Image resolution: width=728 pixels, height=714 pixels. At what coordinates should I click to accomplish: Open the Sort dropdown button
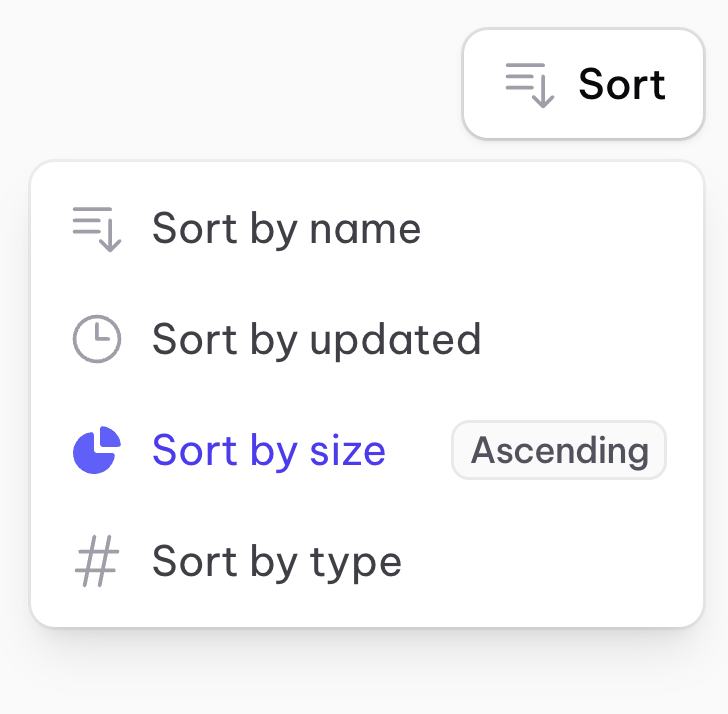(x=583, y=84)
